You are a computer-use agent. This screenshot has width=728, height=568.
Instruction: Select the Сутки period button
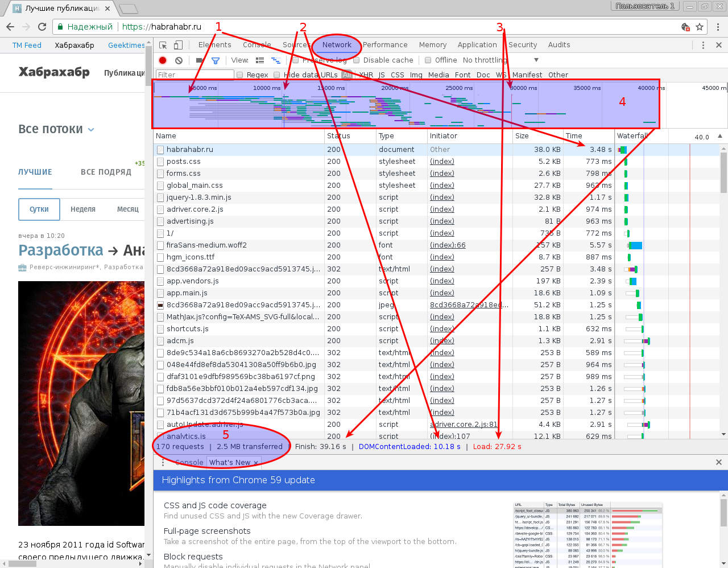click(39, 209)
